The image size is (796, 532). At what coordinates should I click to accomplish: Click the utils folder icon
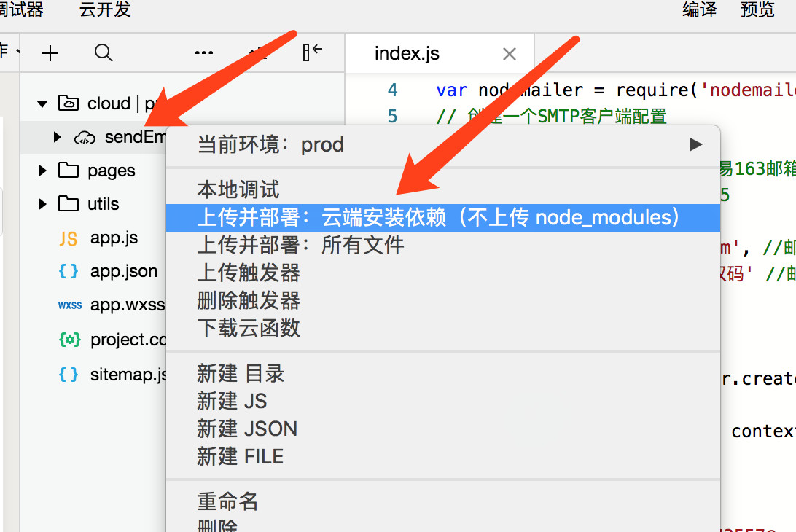pyautogui.click(x=69, y=203)
